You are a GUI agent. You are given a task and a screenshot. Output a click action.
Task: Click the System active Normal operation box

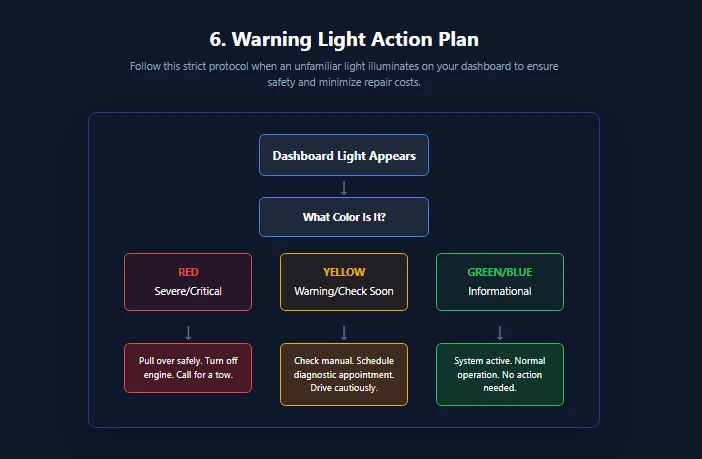[x=500, y=374]
